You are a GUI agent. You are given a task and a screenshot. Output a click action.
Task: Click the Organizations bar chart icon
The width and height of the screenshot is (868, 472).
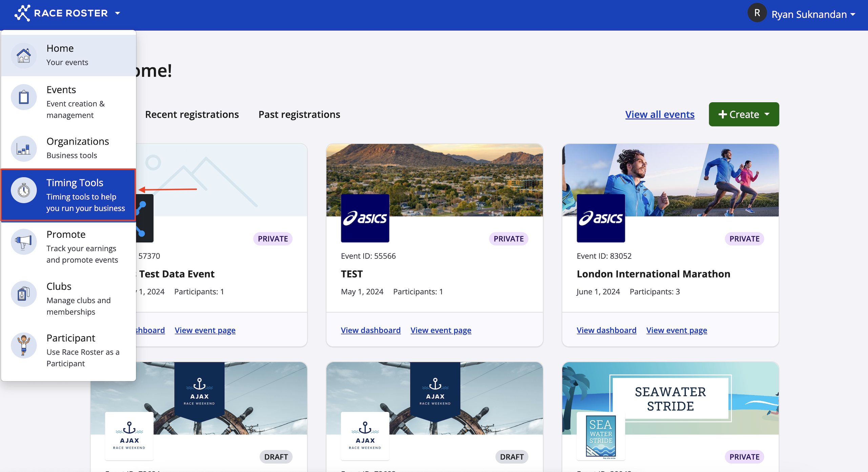point(24,149)
